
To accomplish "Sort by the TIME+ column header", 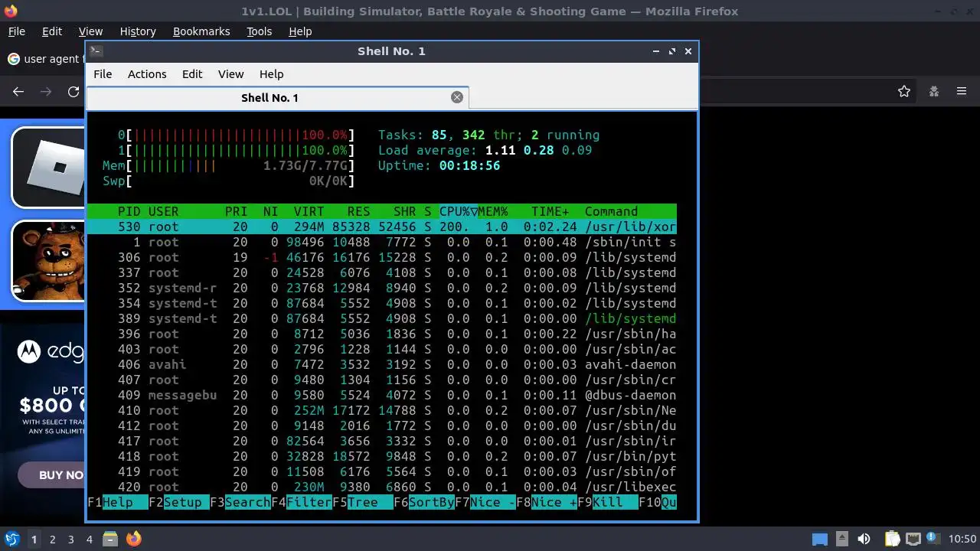I will pos(550,211).
